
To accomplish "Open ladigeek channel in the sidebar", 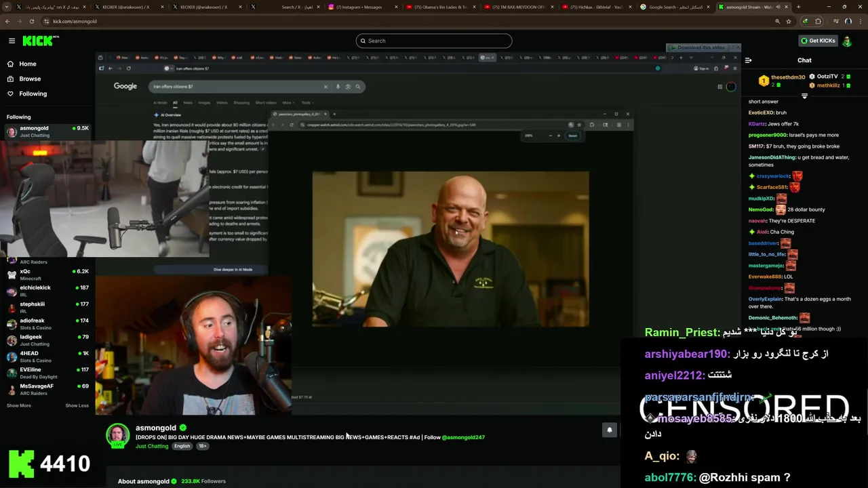I will (x=47, y=340).
